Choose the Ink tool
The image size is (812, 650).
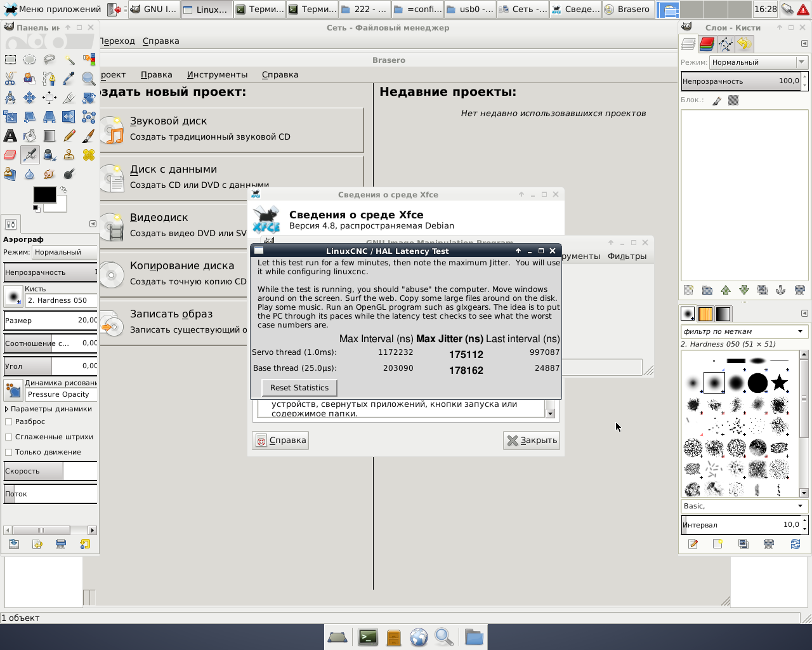coord(49,155)
